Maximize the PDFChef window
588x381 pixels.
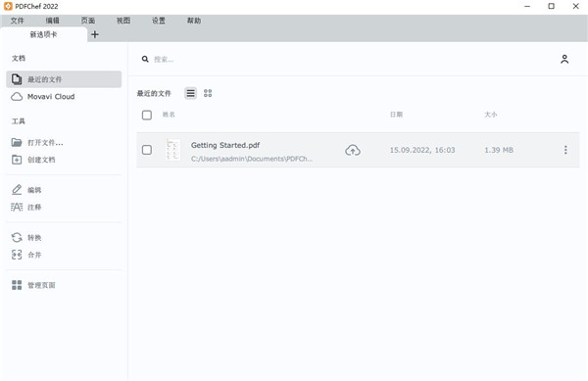(x=551, y=7)
